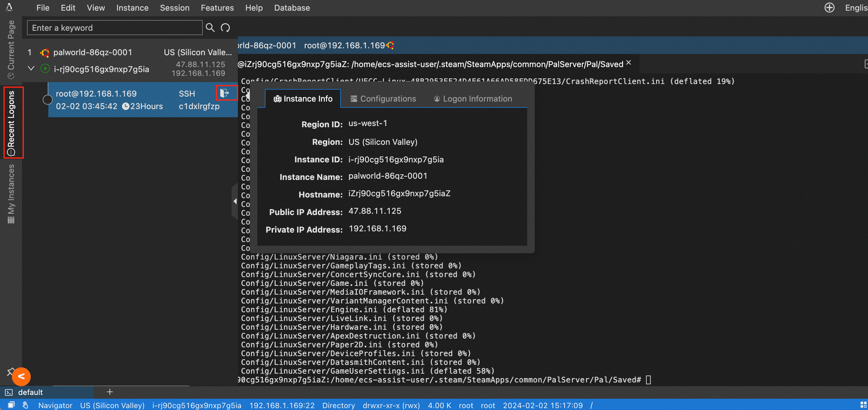Select the radio circle beside root@192.168.1.169 session
Viewport: 868px width, 410px height.
(47, 100)
